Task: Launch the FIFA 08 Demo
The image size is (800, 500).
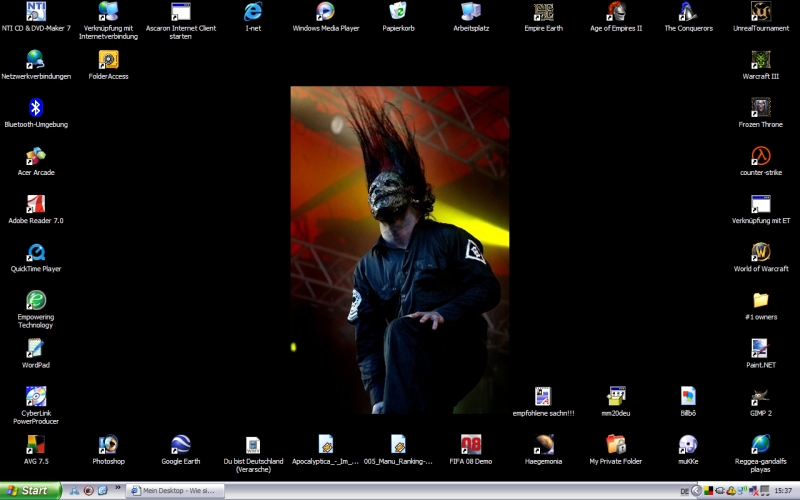Action: (x=470, y=445)
